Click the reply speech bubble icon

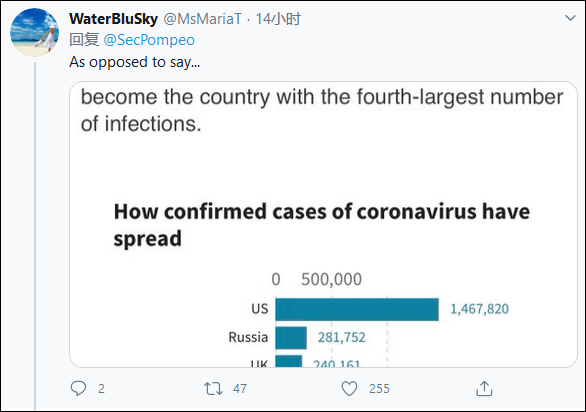(x=78, y=388)
